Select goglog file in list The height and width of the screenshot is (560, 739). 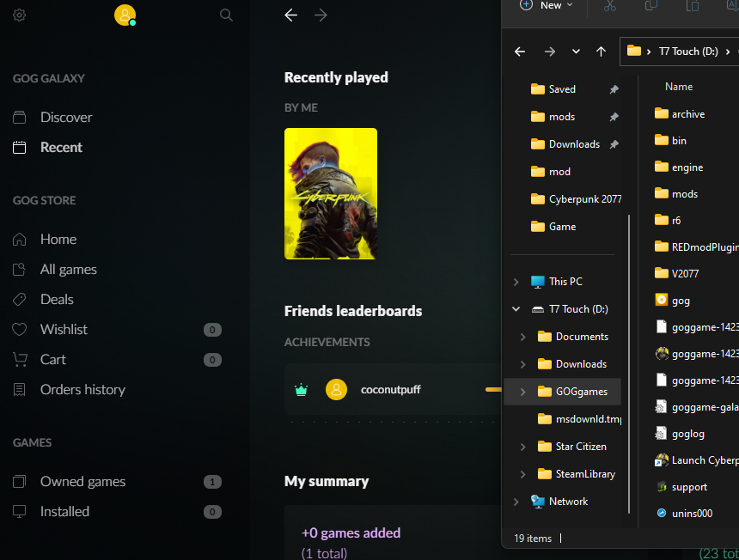680,434
